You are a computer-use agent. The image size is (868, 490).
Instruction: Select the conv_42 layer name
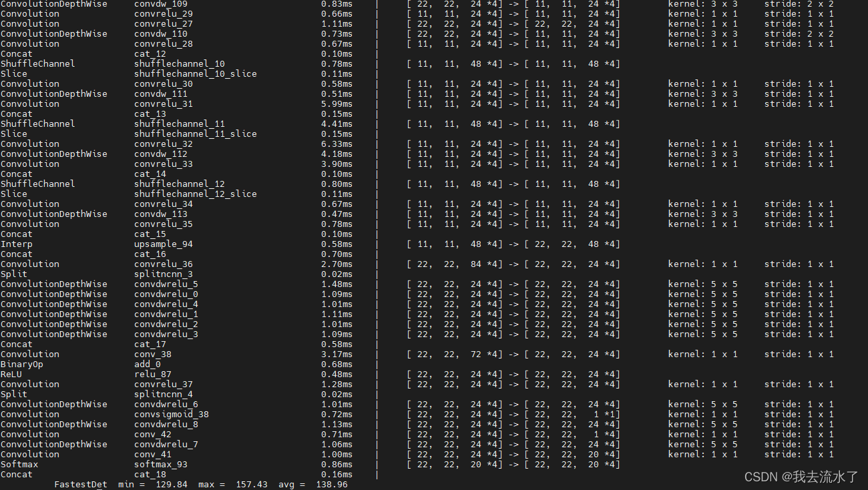[153, 435]
